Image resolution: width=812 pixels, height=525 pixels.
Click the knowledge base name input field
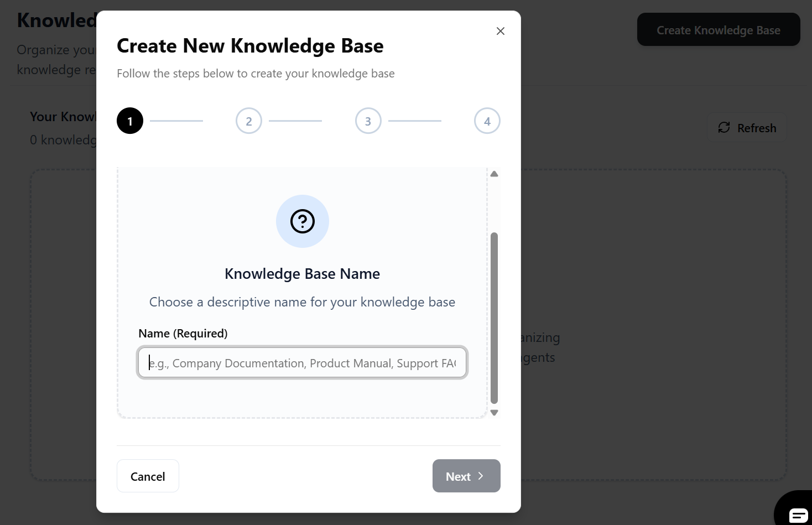(302, 362)
